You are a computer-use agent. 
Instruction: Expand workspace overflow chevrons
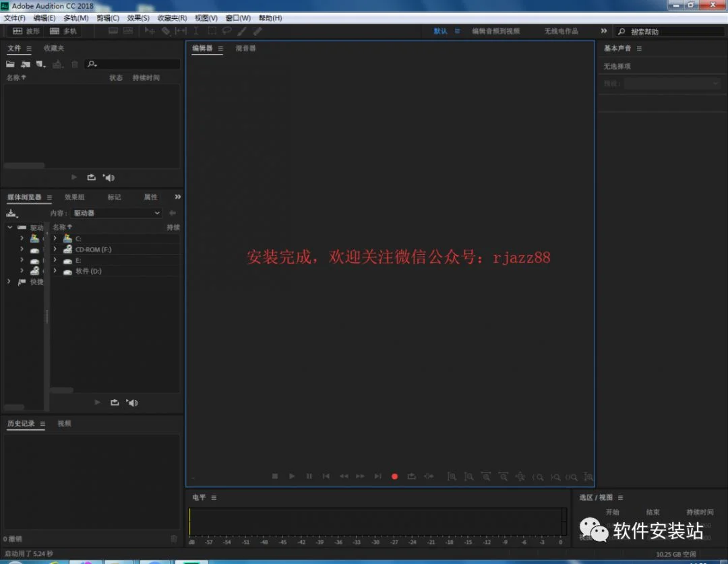click(x=603, y=30)
